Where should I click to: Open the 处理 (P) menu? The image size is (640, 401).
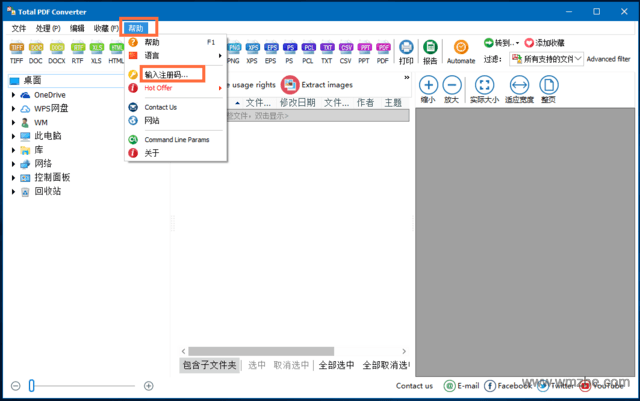(48, 28)
